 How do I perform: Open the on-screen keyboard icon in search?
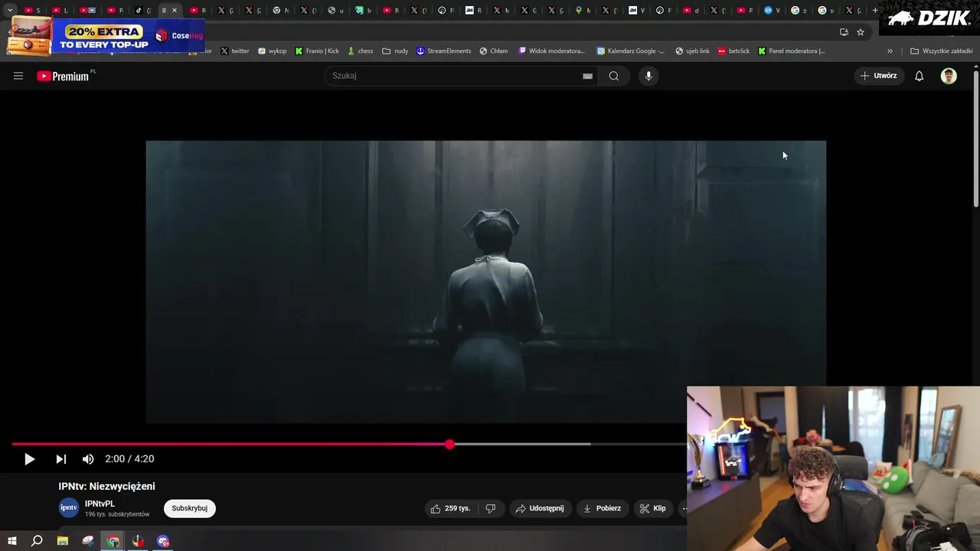587,76
